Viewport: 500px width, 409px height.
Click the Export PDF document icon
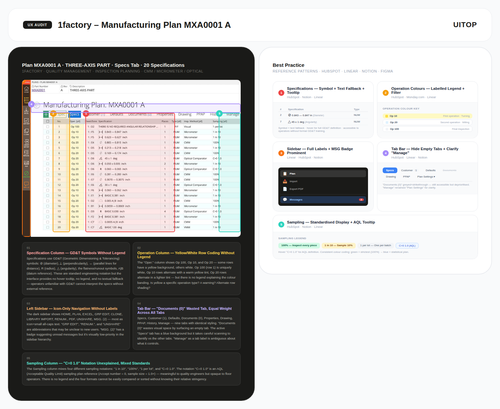[285, 189]
